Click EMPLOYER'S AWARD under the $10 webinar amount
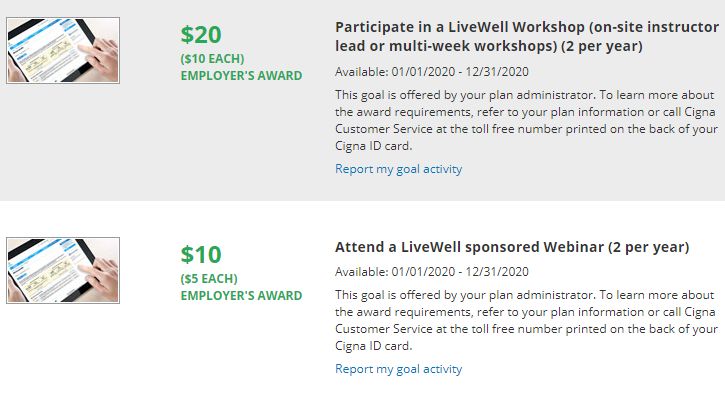 (x=241, y=296)
